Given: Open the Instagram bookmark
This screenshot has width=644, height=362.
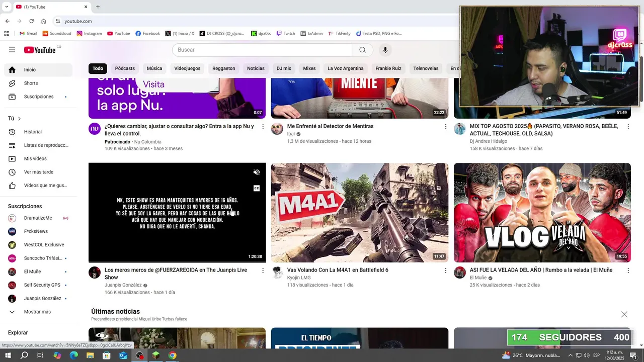Looking at the screenshot, I should [89, 34].
